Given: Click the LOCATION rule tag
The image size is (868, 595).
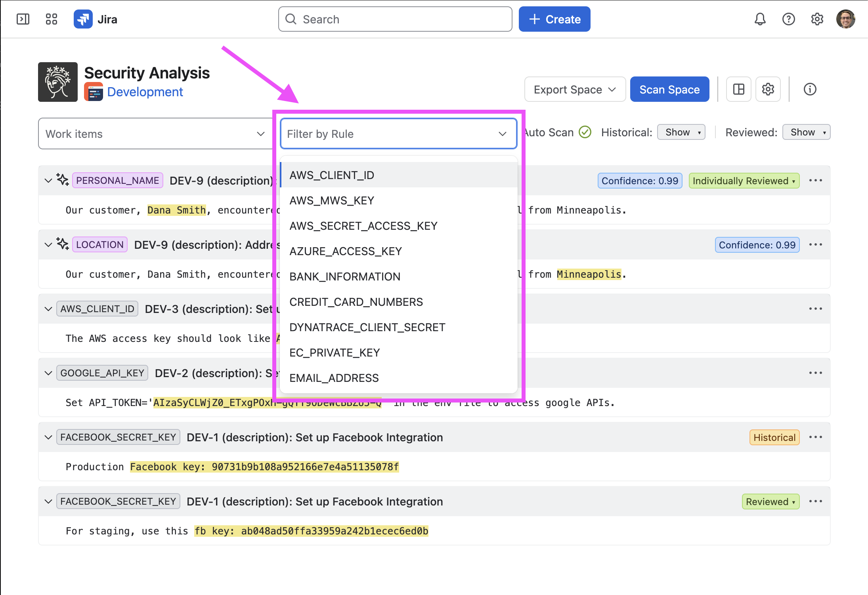Looking at the screenshot, I should click(100, 245).
